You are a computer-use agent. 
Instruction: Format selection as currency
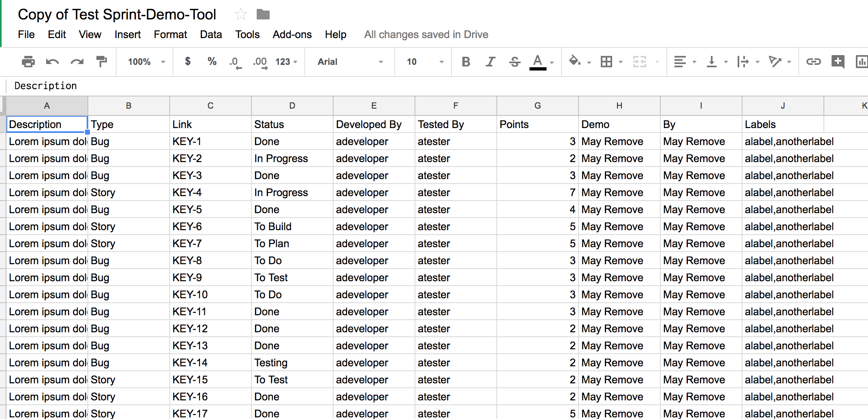click(x=187, y=62)
